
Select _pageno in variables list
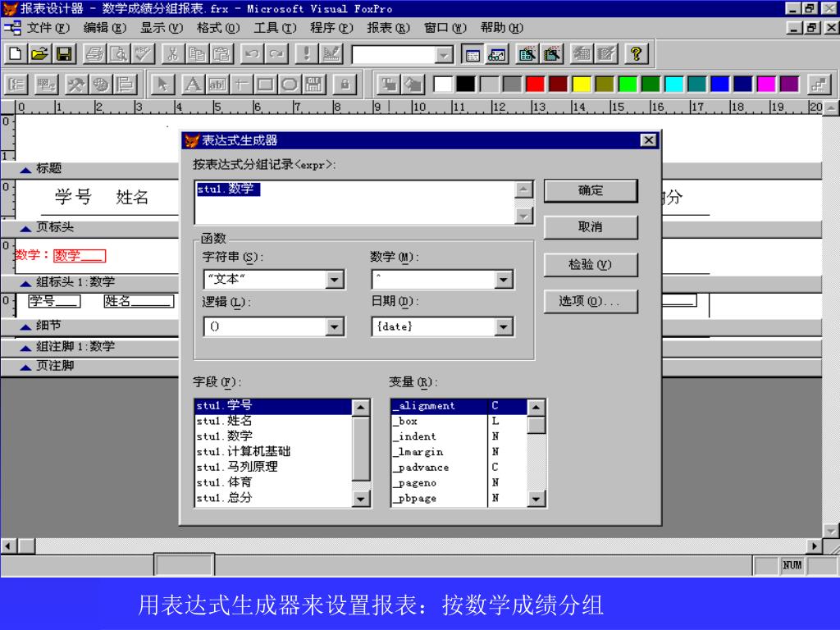tap(459, 482)
